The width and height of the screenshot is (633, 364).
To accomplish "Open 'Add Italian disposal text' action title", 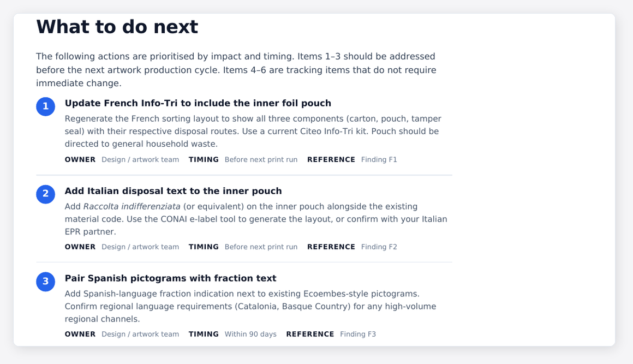I will [x=173, y=191].
